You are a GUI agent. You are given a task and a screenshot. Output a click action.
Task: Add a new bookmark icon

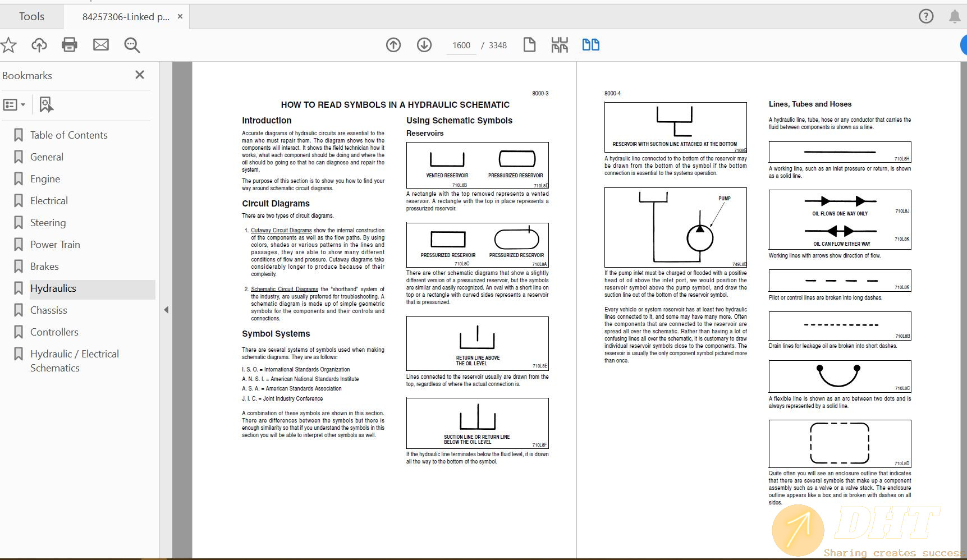tap(46, 105)
